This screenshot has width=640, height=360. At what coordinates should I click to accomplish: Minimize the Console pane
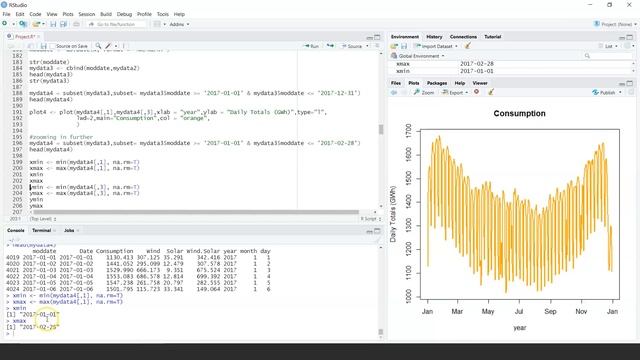click(x=369, y=231)
